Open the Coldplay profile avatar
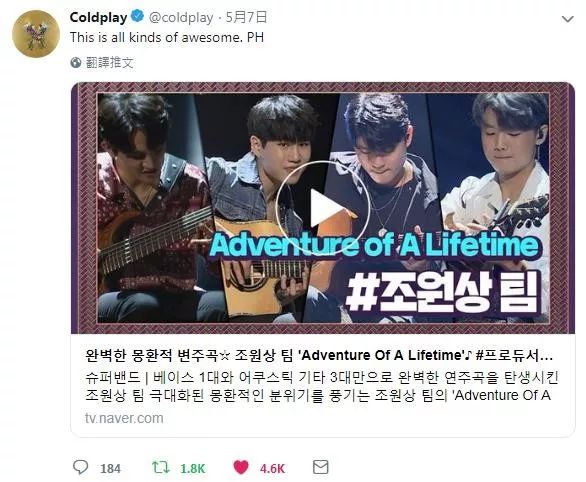This screenshot has width=586, height=482. (36, 34)
